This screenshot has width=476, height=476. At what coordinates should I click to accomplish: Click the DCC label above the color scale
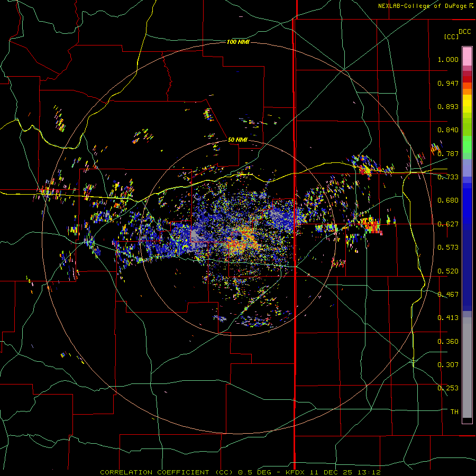(464, 32)
